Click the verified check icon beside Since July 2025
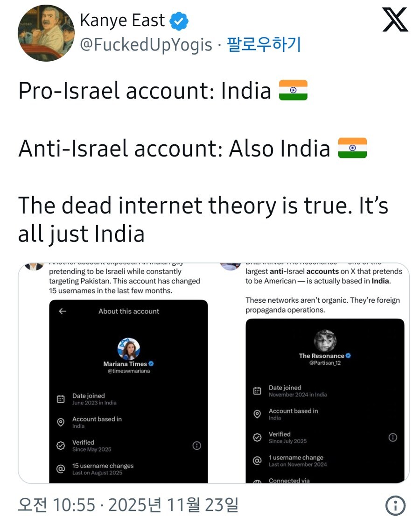The image size is (420, 525). click(x=257, y=437)
